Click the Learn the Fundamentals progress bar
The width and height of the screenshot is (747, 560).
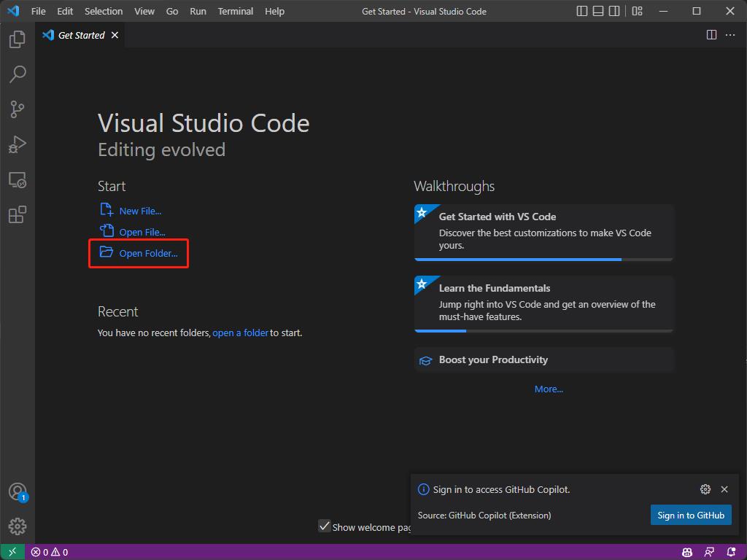click(543, 331)
